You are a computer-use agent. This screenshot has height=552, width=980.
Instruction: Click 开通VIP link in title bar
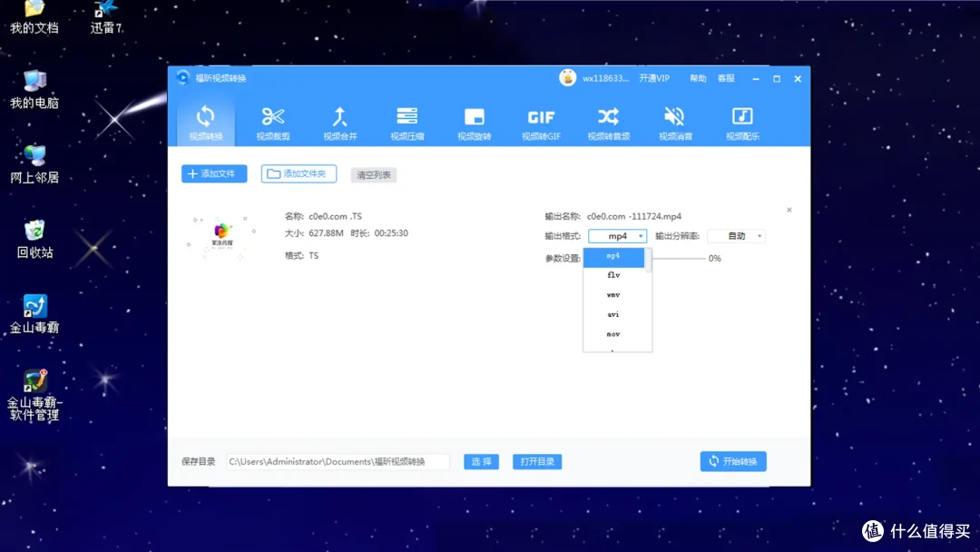coord(653,78)
